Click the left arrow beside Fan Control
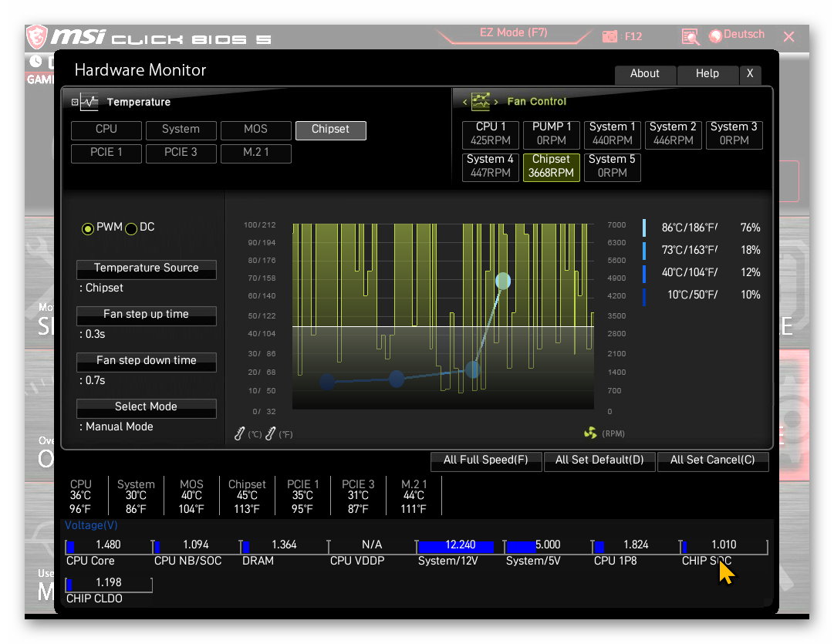This screenshot has width=834, height=644. [x=464, y=102]
